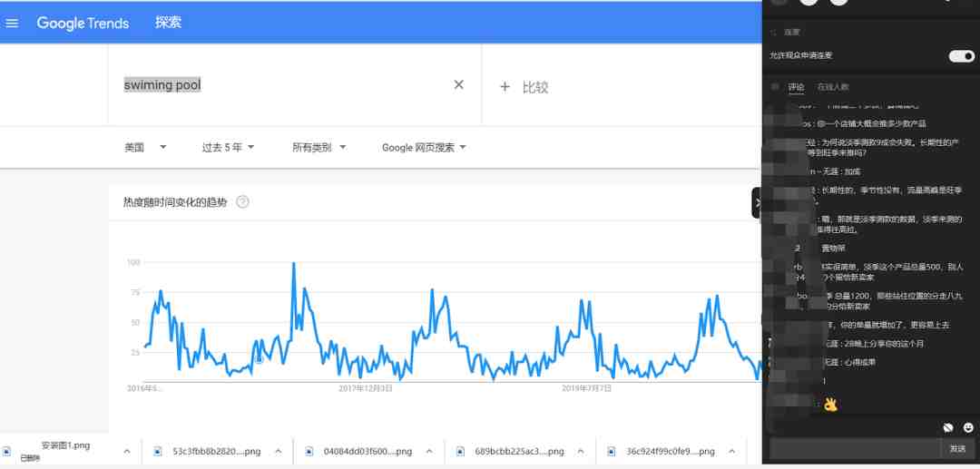The height and width of the screenshot is (469, 980).
Task: Open the 探索 (Explore) page link
Action: (168, 23)
